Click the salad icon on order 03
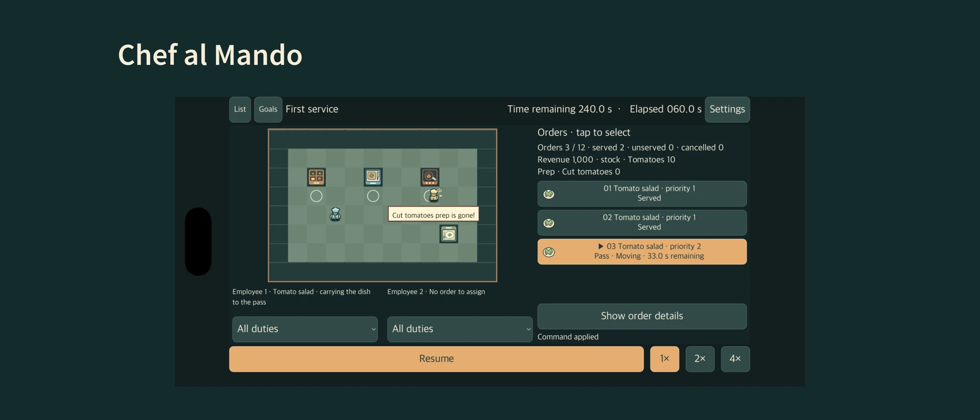This screenshot has width=980, height=420. 549,252
